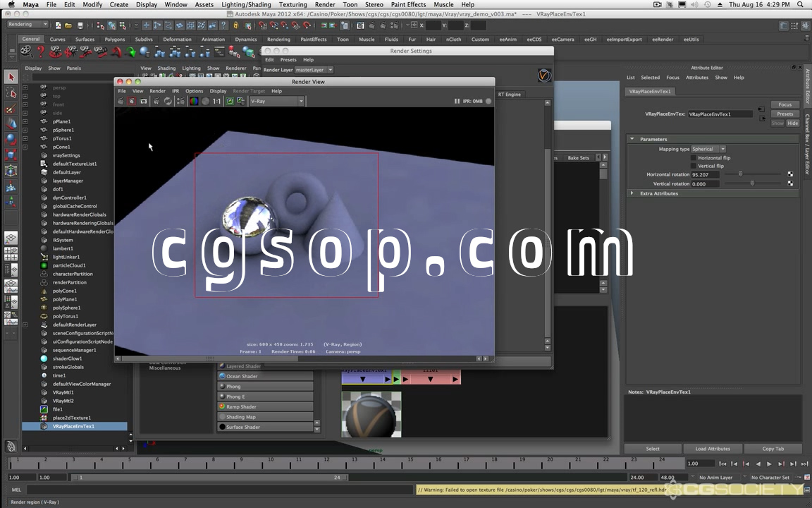Click the help question mark icon in status line
Viewport: 812px width, 508px height.
pyautogui.click(x=223, y=25)
